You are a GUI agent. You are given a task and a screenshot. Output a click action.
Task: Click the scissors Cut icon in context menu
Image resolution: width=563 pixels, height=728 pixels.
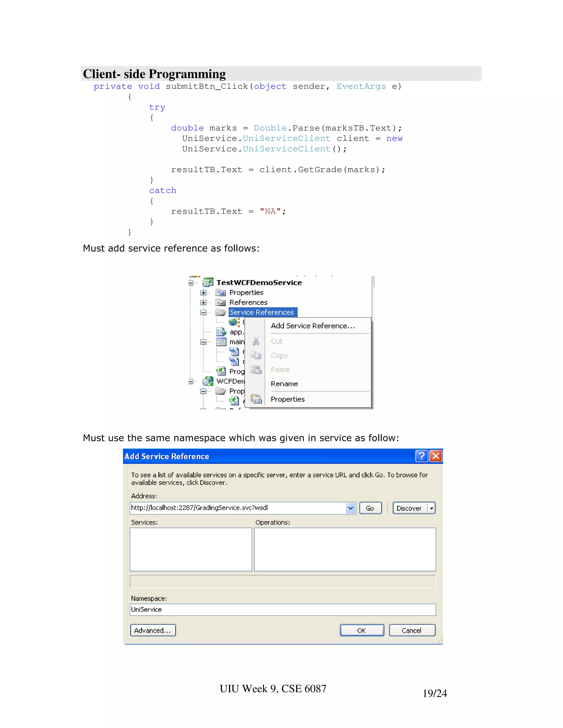(x=256, y=341)
